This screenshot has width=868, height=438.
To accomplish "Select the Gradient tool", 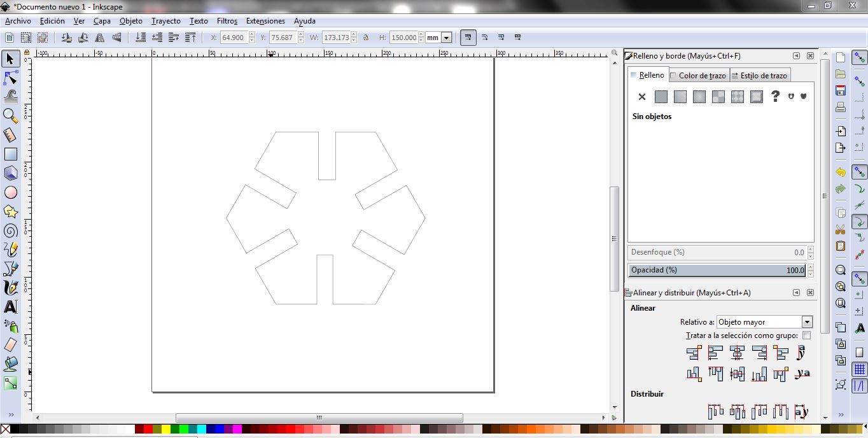I will click(10, 383).
